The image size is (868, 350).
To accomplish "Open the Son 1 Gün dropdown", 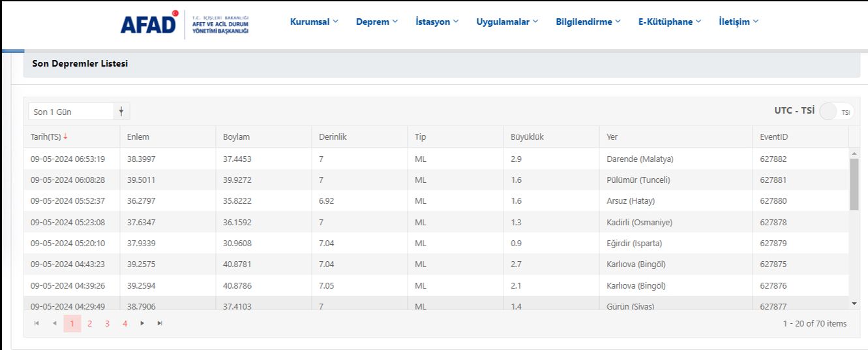I will (78, 112).
